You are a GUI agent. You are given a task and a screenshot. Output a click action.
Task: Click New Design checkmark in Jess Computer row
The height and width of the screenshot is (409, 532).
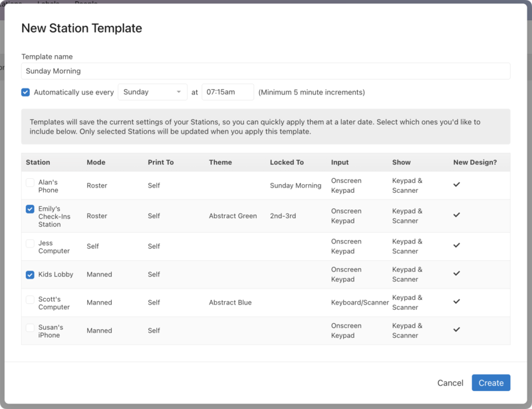click(x=457, y=246)
